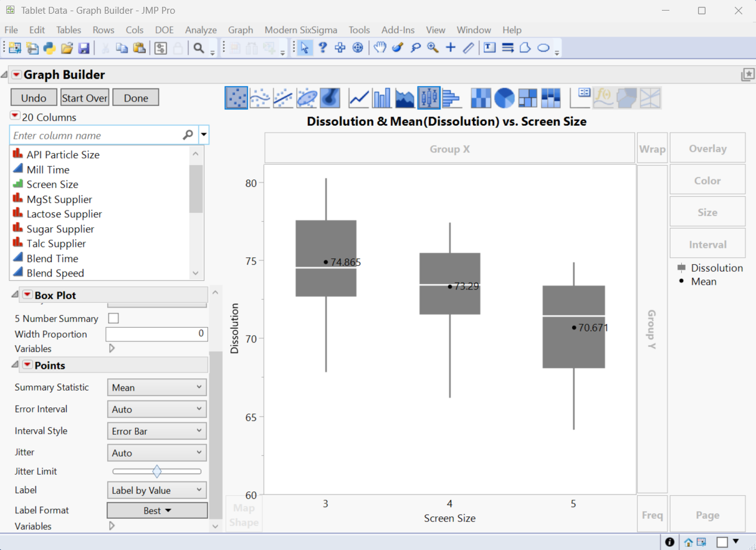
Task: Toggle the Box Plot element icon
Action: (x=429, y=98)
